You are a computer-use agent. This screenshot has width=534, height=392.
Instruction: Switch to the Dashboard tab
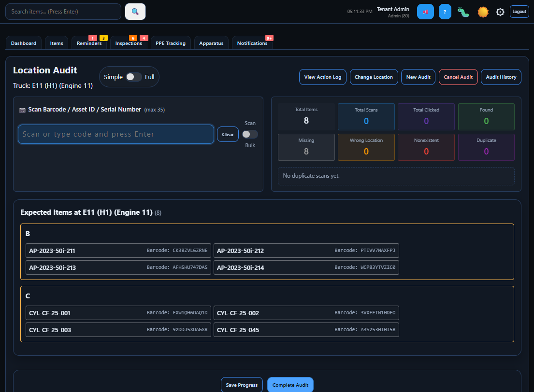(x=23, y=43)
